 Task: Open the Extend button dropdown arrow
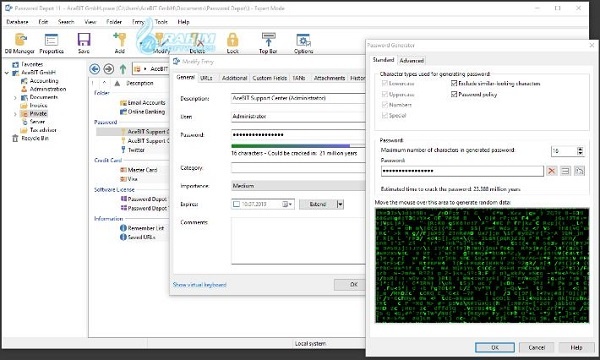340,204
